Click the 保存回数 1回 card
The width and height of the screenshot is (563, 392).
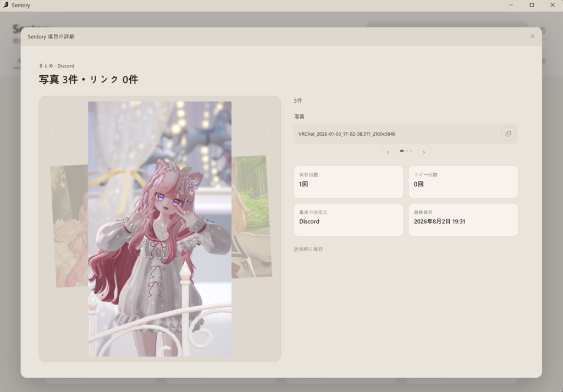pyautogui.click(x=349, y=182)
